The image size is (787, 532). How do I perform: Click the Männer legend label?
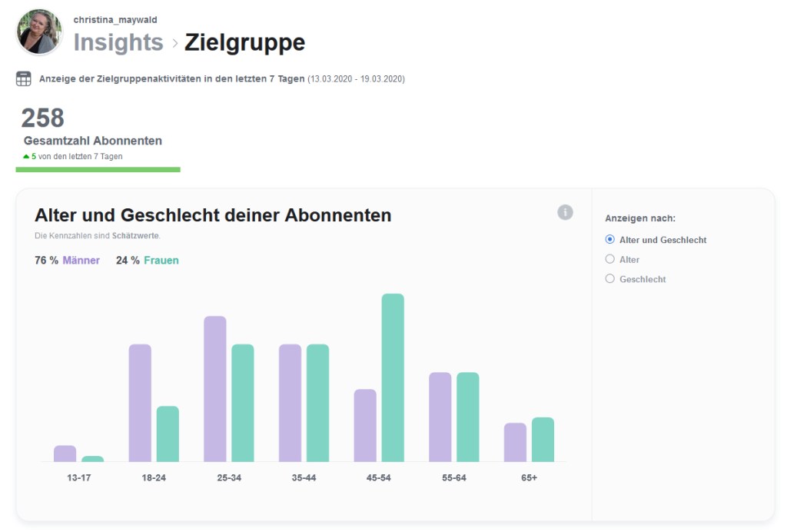coord(81,261)
